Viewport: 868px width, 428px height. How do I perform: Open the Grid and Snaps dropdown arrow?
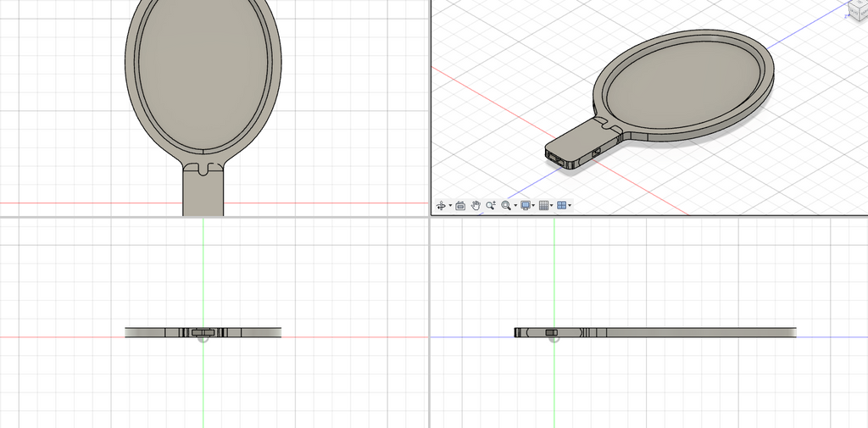[551, 206]
